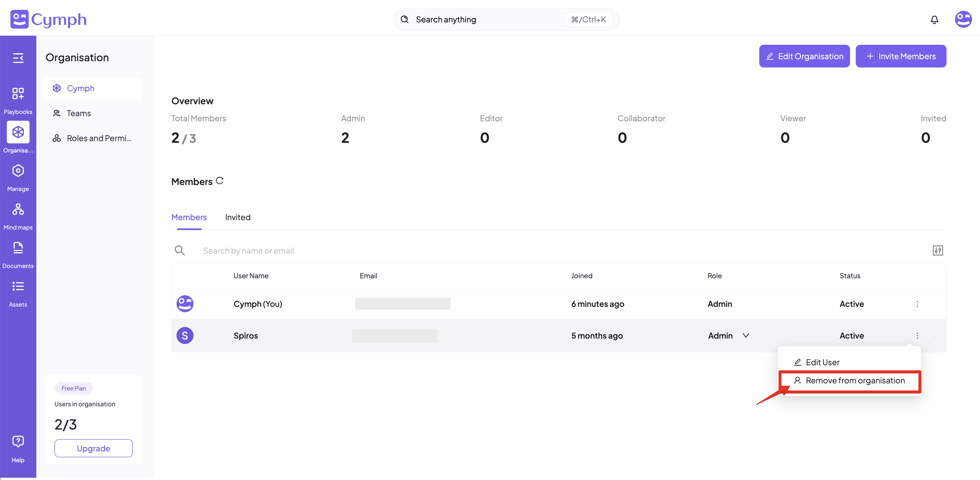Collapse the sidebar menu icon

tap(18, 58)
